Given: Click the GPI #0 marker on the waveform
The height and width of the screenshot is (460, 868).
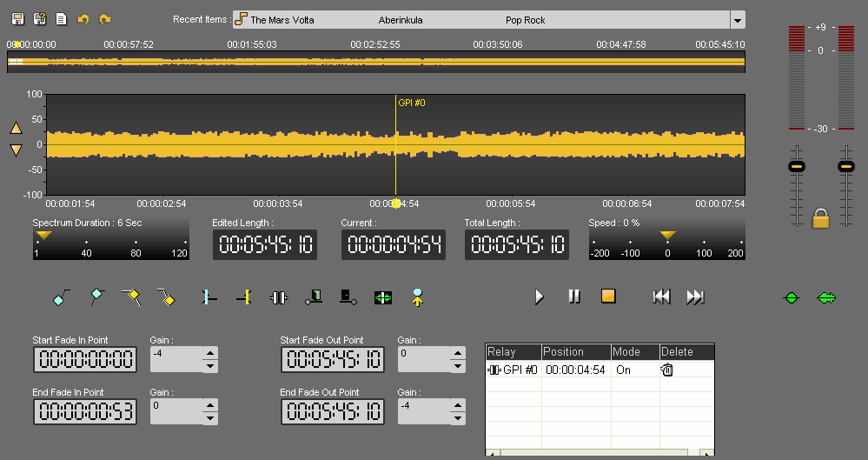Looking at the screenshot, I should [x=396, y=203].
